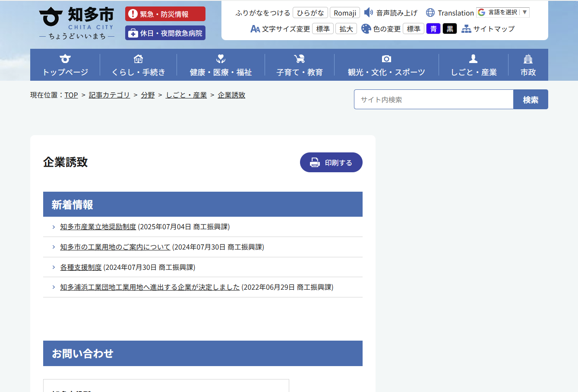Click the stroller icon above 子育て・教育
Screen dimensions: 578x392
tap(300, 58)
